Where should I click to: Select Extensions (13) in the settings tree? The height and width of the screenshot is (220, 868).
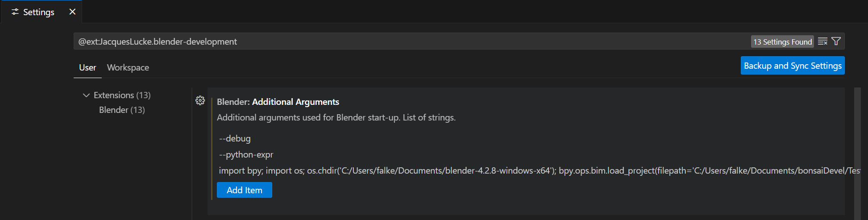tap(122, 95)
